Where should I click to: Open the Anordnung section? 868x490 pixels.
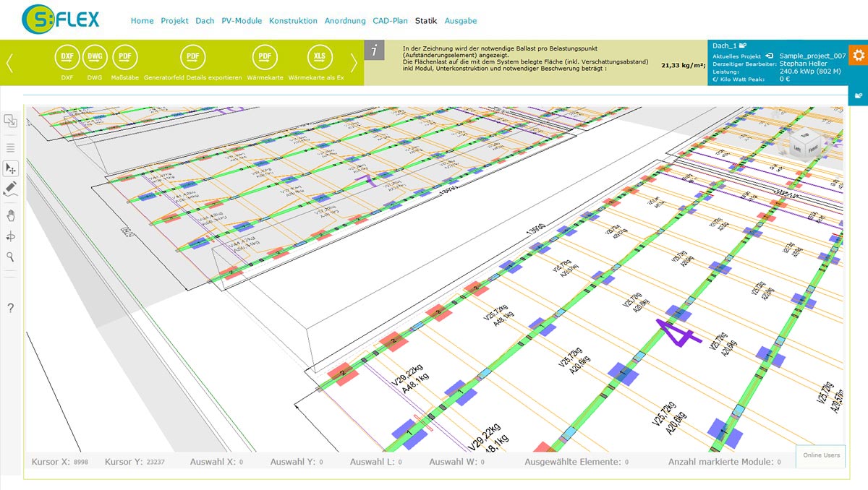345,21
